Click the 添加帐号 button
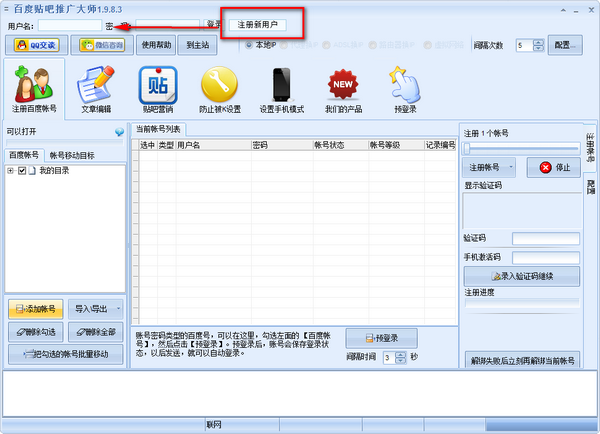 tap(35, 308)
